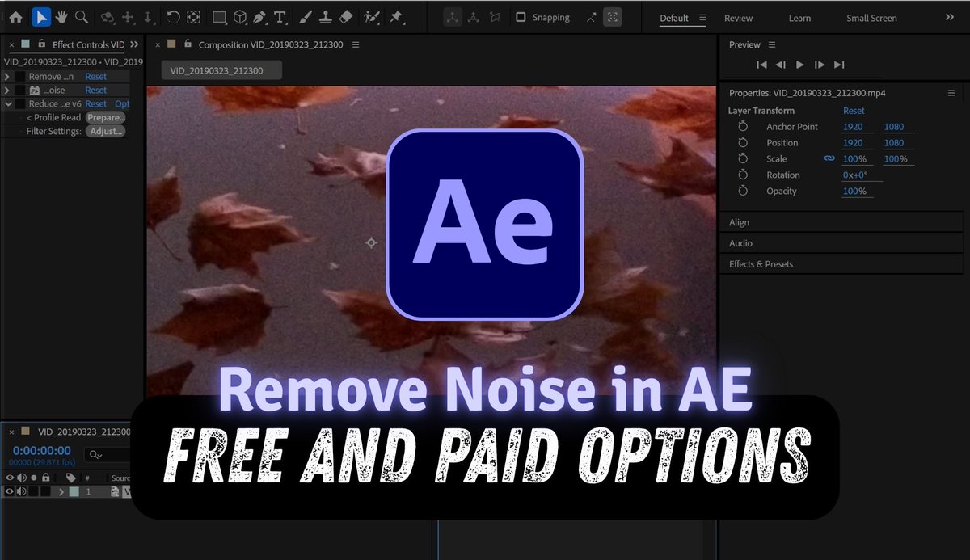This screenshot has width=970, height=560.
Task: Open the Preview panel menu
Action: pos(772,44)
